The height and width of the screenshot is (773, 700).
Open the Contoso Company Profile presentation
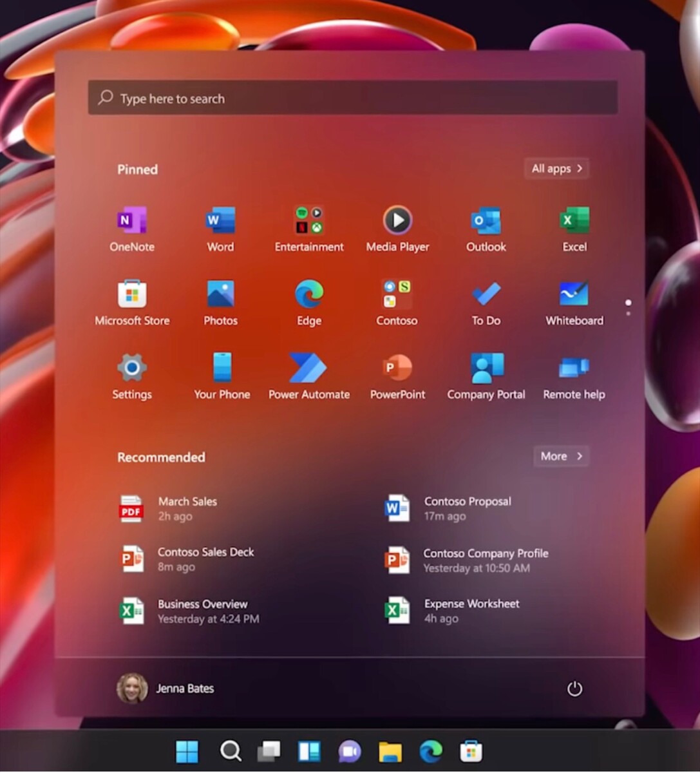[x=466, y=560]
